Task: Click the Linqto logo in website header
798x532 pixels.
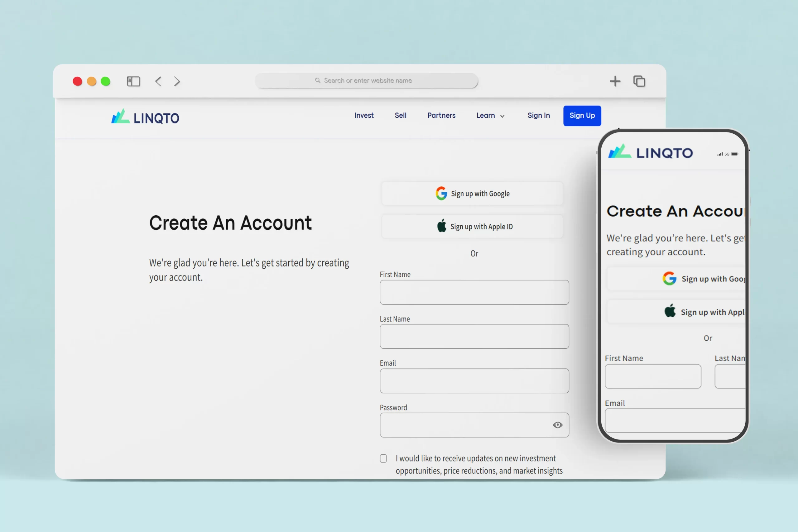Action: (145, 117)
